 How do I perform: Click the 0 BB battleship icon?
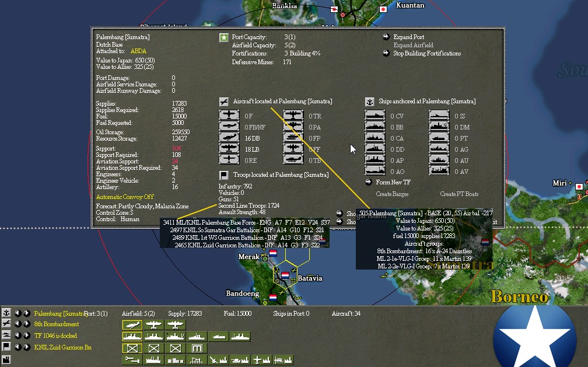[x=374, y=127]
